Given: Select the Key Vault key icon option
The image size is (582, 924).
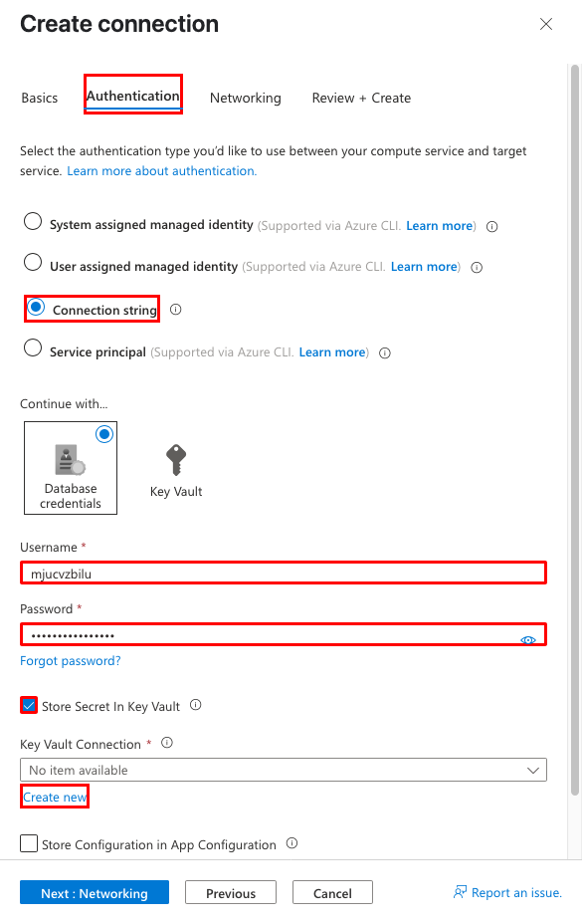Looking at the screenshot, I should tap(175, 471).
